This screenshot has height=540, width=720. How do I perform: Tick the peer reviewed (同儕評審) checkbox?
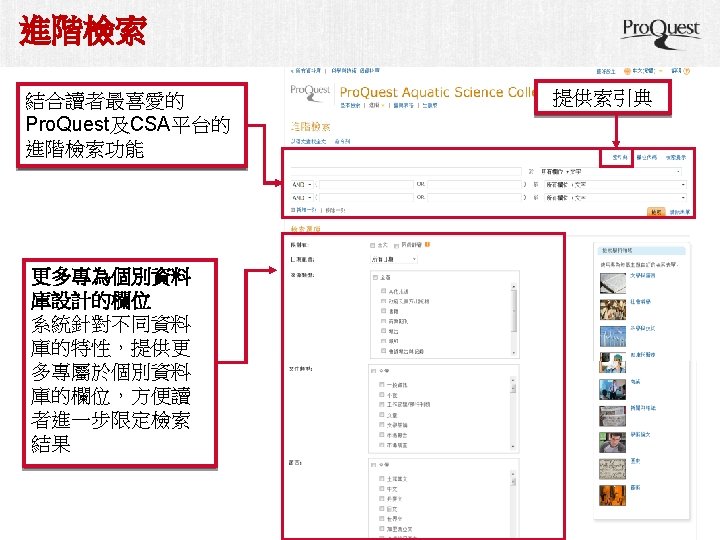[x=396, y=245]
